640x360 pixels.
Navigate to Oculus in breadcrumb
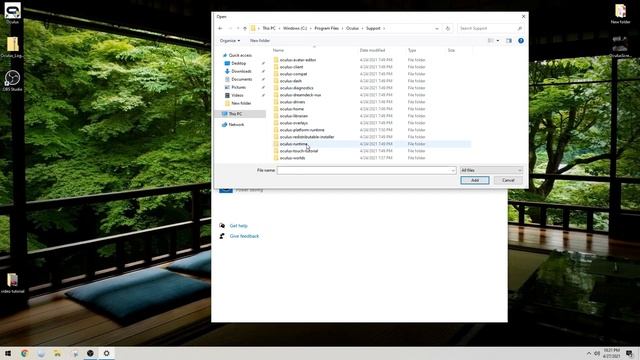tap(352, 28)
